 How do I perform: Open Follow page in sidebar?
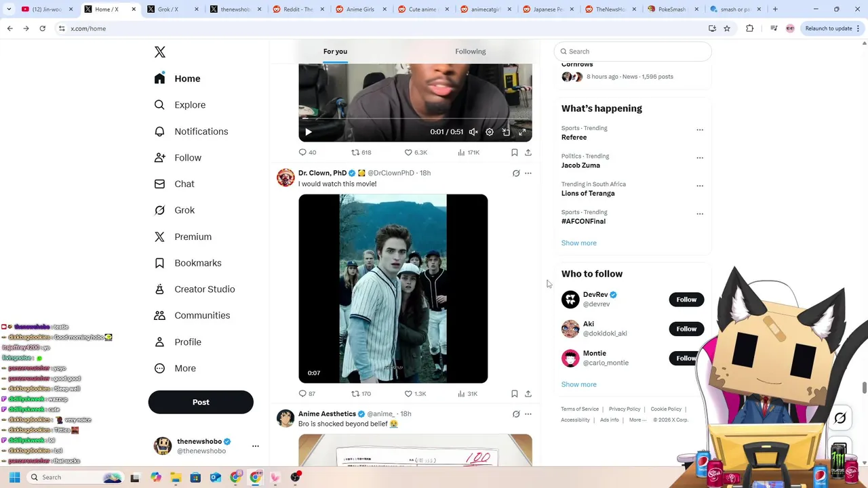click(178, 158)
